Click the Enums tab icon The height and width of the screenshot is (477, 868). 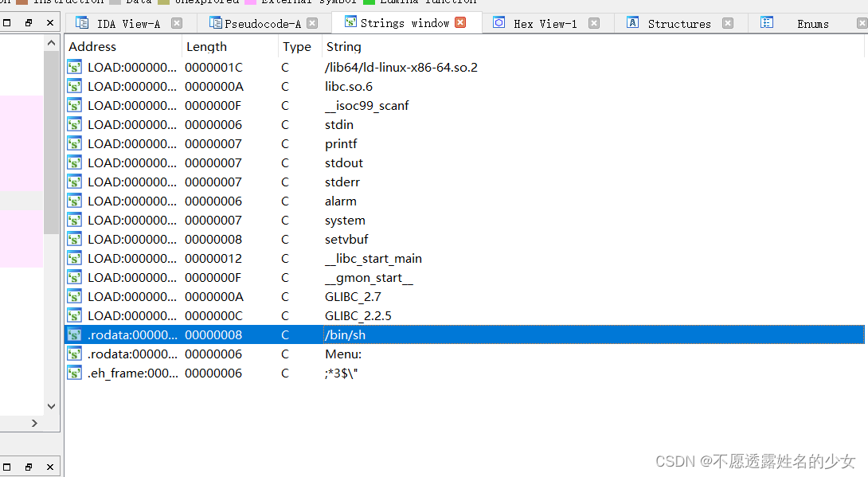pyautogui.click(x=767, y=23)
